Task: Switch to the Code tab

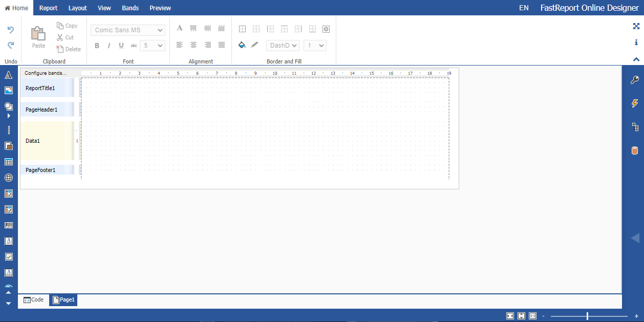Action: 34,300
